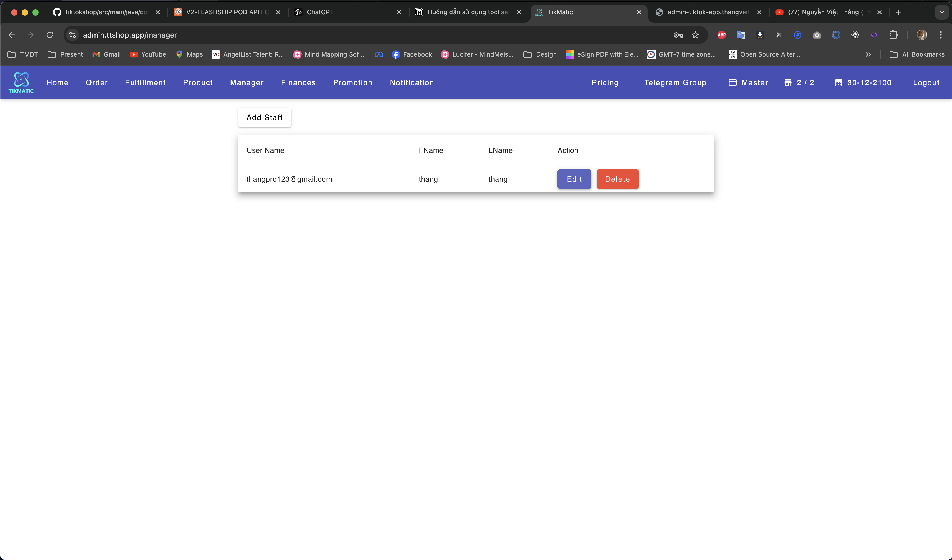Screen dimensions: 952x560
Task: Click the Add Staff button
Action: click(x=264, y=117)
